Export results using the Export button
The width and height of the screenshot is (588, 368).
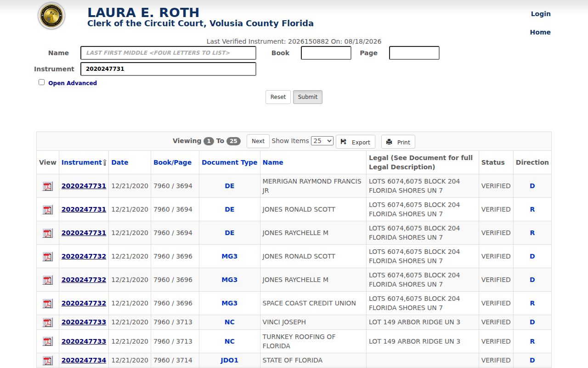click(356, 142)
